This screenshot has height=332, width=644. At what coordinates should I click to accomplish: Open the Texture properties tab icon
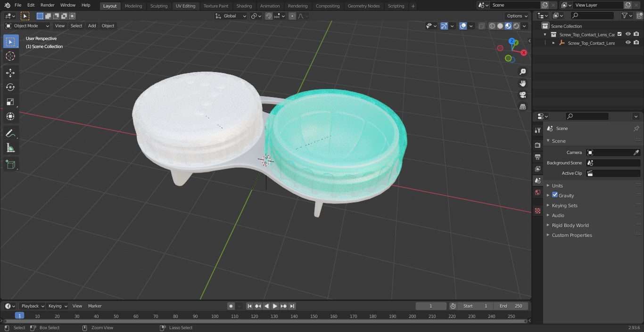[x=537, y=211]
